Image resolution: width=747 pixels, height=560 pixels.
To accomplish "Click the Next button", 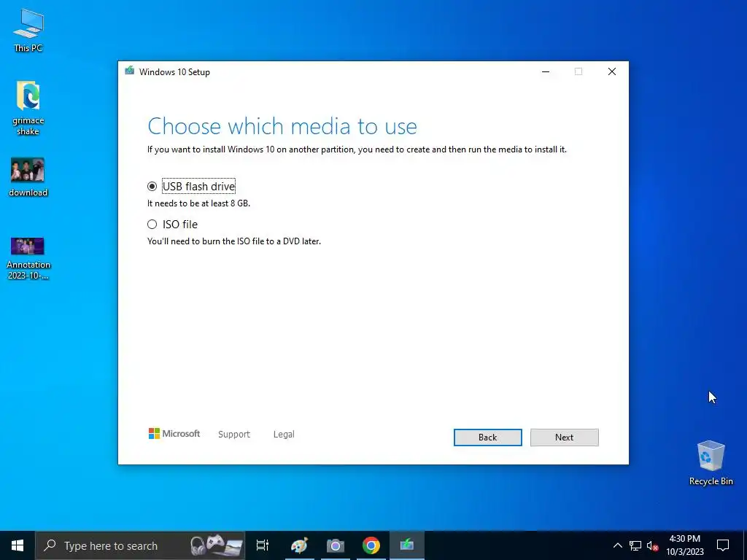I will pyautogui.click(x=564, y=437).
